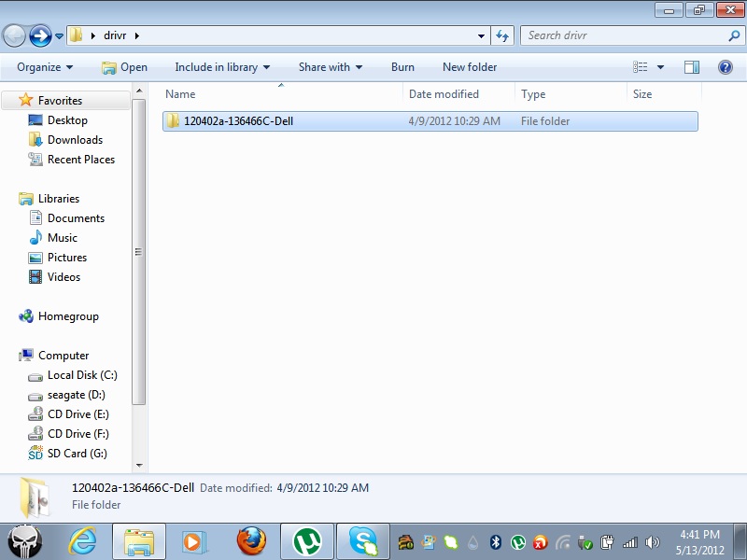Click the navigation pane scroll down arrow
747x560 pixels.
click(x=139, y=465)
